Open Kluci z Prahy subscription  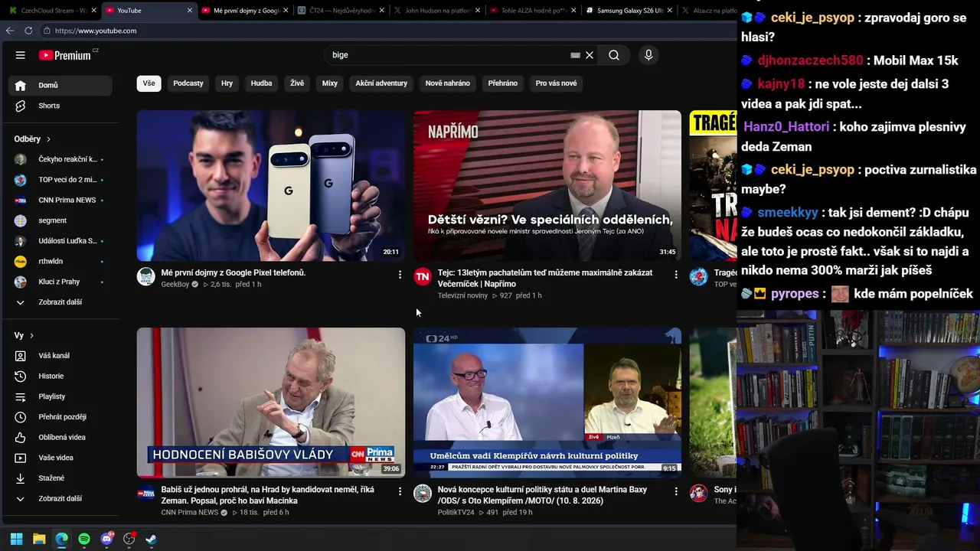click(60, 282)
